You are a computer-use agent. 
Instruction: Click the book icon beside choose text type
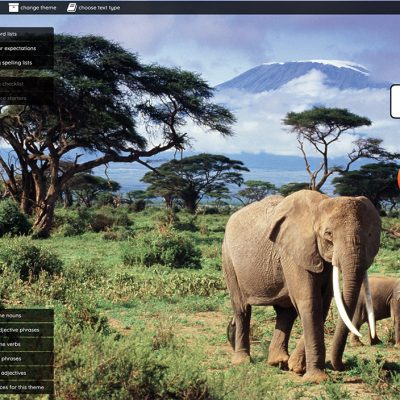coord(72,8)
